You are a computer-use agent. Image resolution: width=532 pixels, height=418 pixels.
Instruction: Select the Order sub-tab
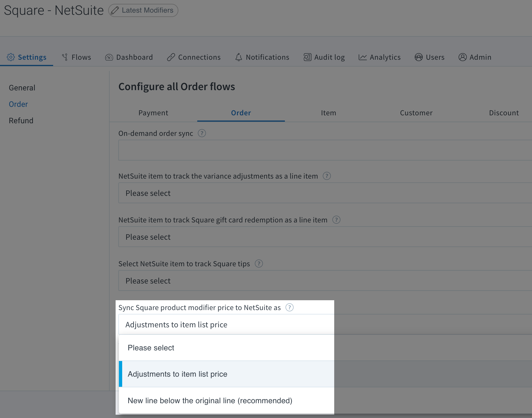click(241, 113)
